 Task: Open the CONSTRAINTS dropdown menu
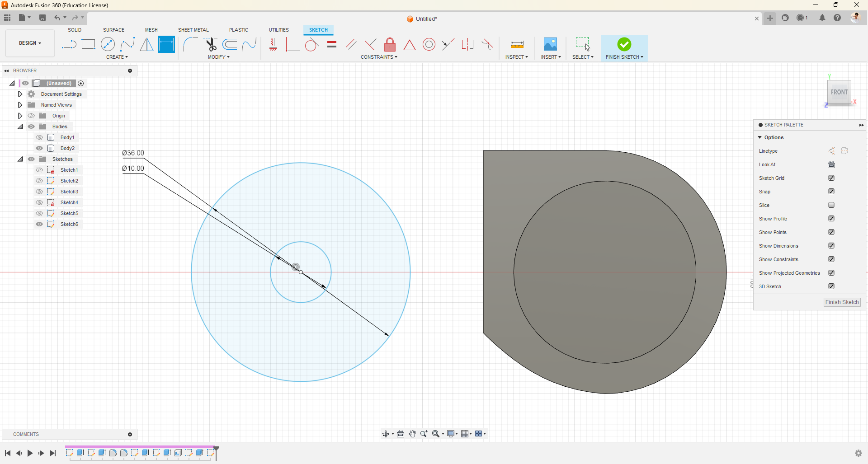[x=379, y=57]
